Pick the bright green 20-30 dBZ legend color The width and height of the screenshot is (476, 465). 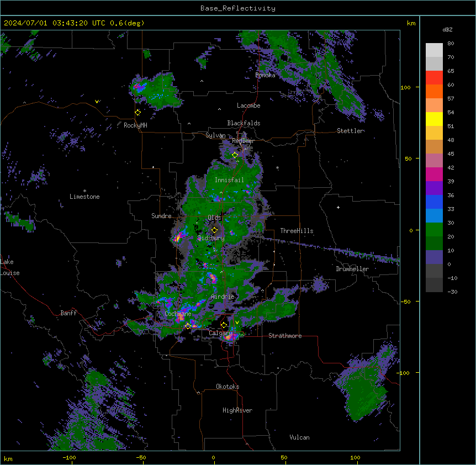coord(434,230)
